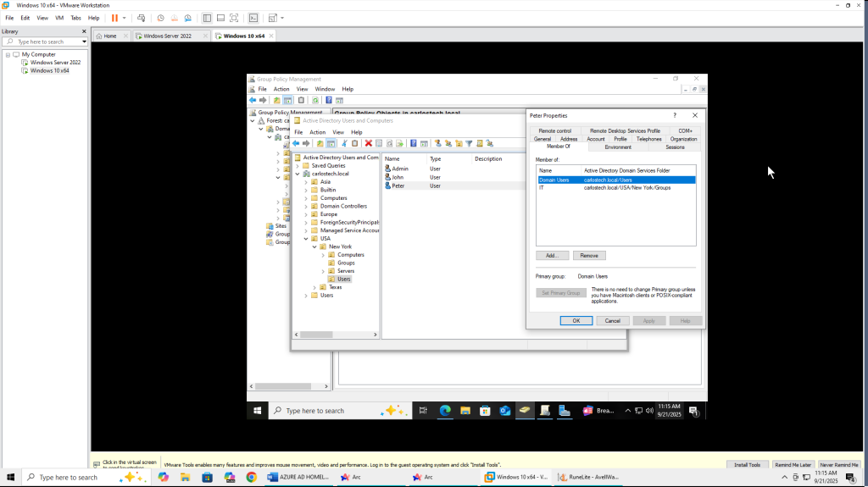Open Word document in host taskbar
Image resolution: width=868 pixels, height=487 pixels.
298,477
